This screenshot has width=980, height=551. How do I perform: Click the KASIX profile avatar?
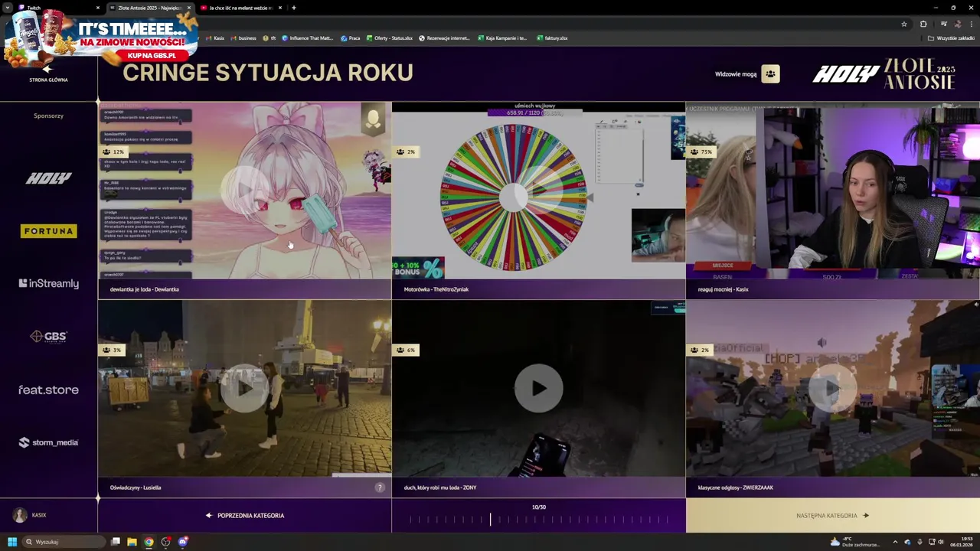click(20, 515)
